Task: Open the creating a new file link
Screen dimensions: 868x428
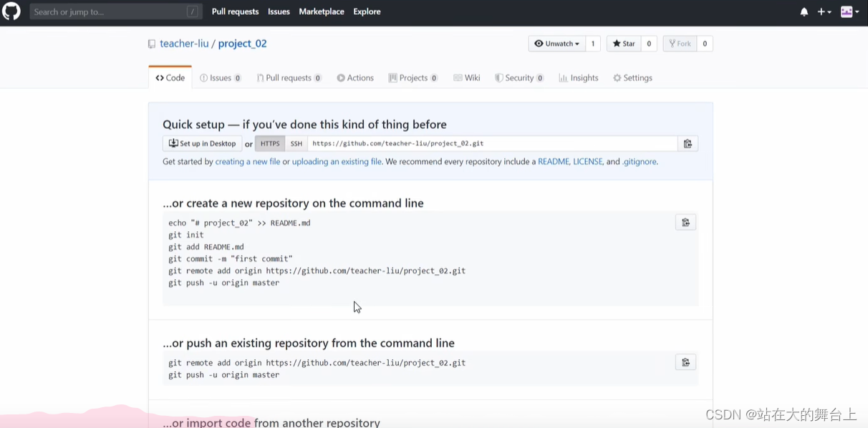Action: pos(248,162)
